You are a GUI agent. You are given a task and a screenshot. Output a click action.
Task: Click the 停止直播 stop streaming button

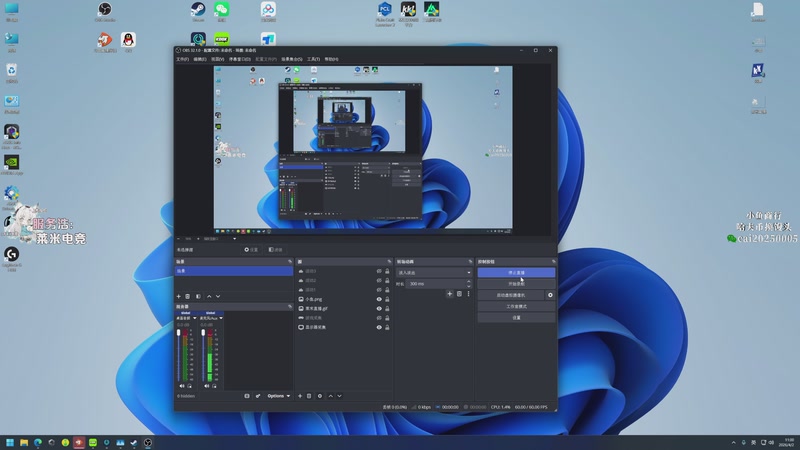(515, 272)
